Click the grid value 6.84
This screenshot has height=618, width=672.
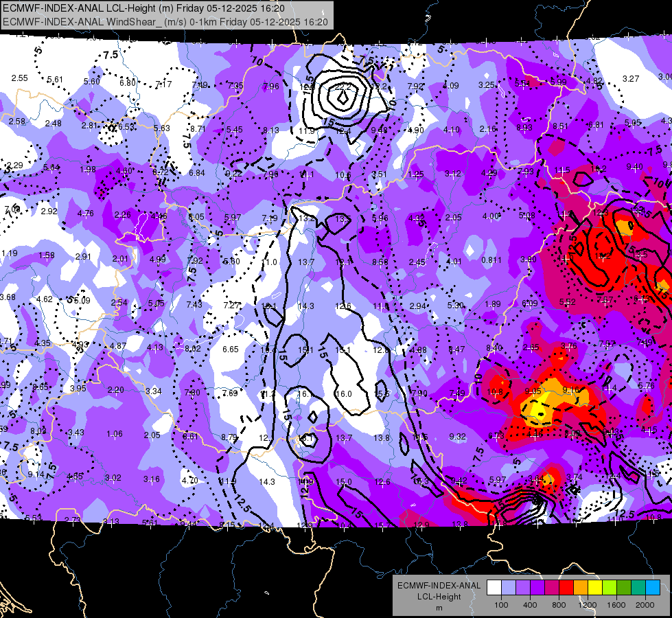(197, 172)
